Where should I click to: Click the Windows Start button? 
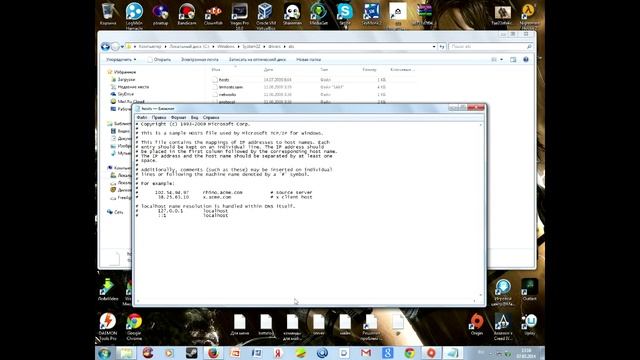(x=105, y=353)
